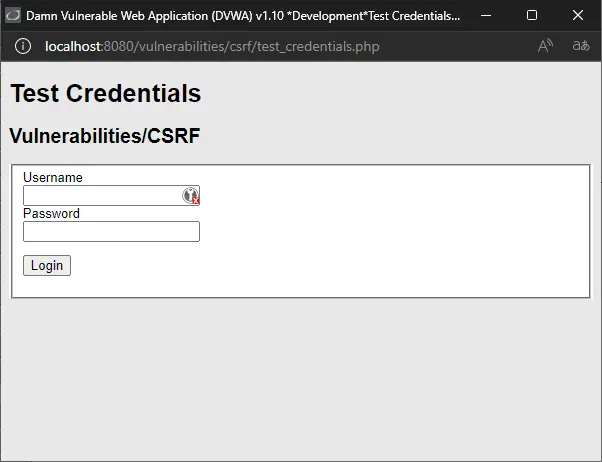
Task: Open the Translate page icon
Action: [580, 46]
